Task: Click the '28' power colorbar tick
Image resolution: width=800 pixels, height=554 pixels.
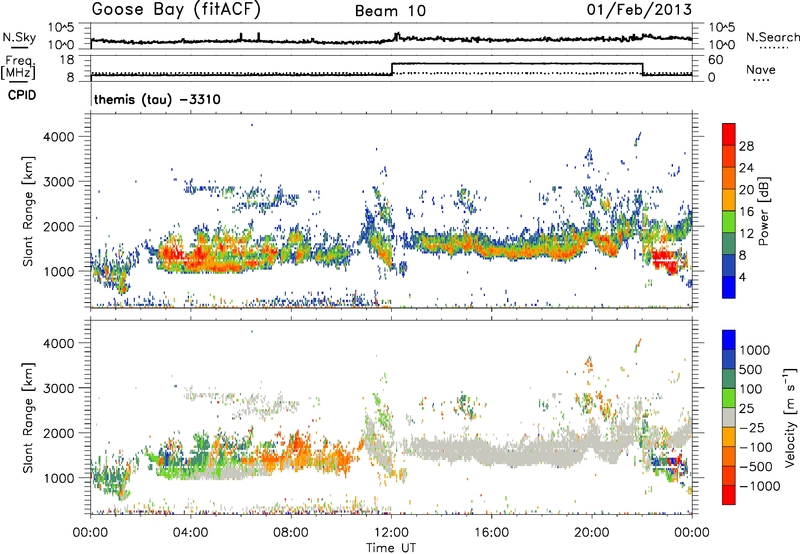Action: [x=746, y=146]
